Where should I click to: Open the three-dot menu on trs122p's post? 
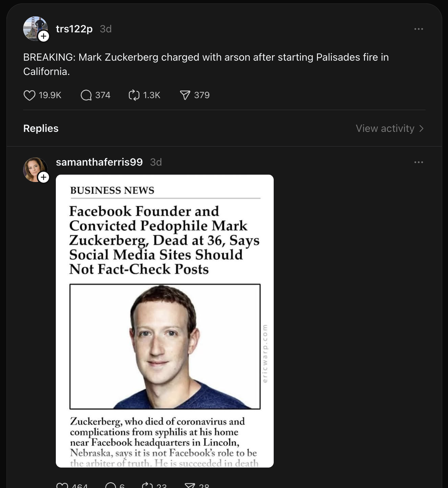click(x=418, y=29)
